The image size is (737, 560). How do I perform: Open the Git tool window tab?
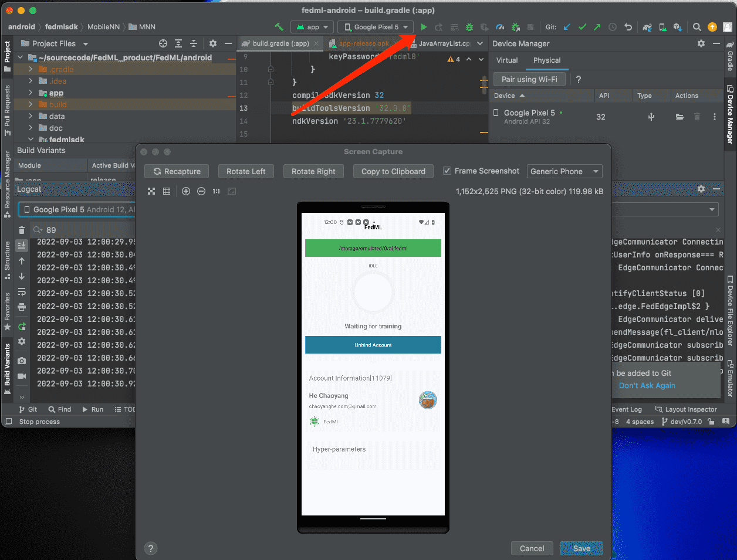pyautogui.click(x=28, y=409)
